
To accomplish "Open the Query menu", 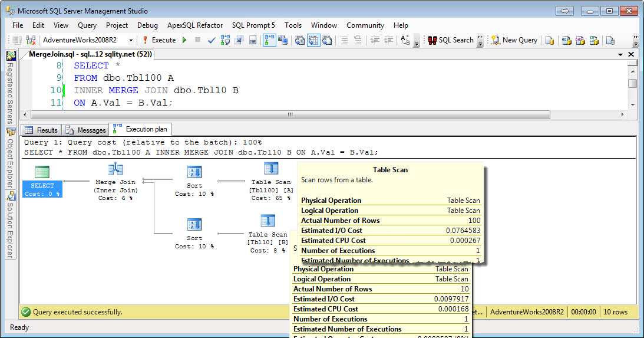I will [87, 25].
